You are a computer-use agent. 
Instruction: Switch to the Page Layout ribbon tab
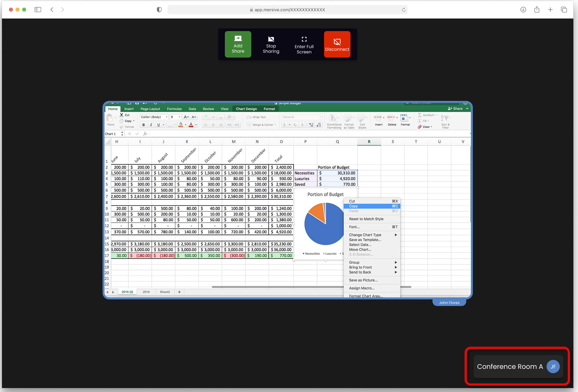coord(150,109)
